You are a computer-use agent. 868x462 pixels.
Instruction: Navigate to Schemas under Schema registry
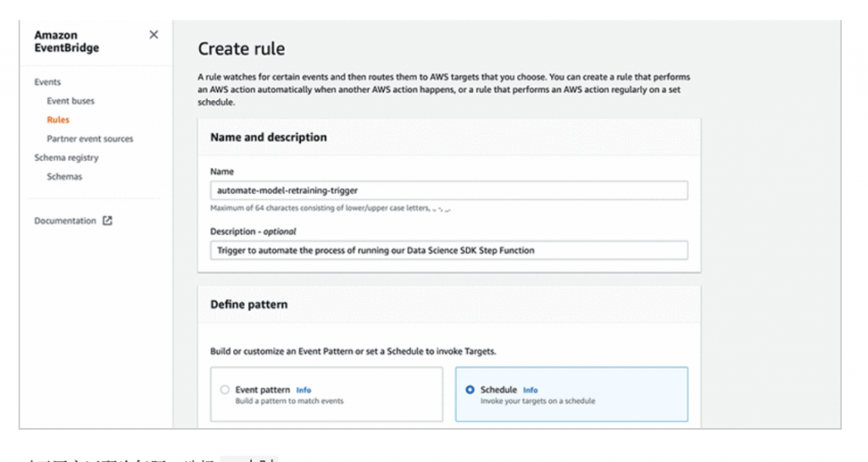click(x=64, y=176)
